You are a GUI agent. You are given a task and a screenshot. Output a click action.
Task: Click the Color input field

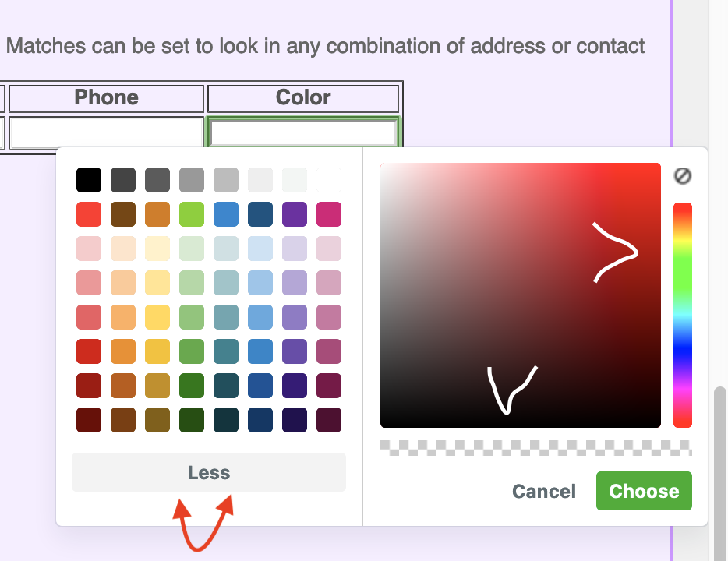point(303,133)
